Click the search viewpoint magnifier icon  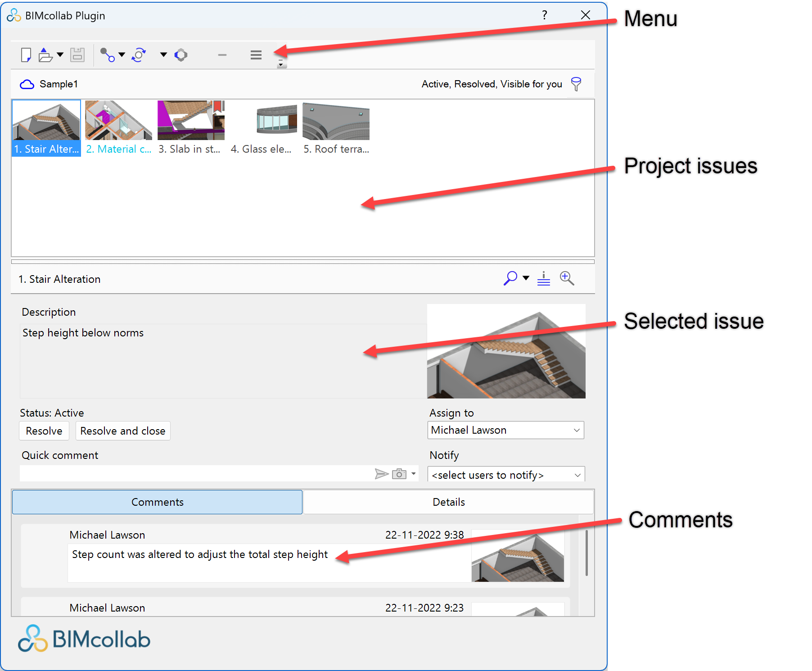click(x=510, y=278)
